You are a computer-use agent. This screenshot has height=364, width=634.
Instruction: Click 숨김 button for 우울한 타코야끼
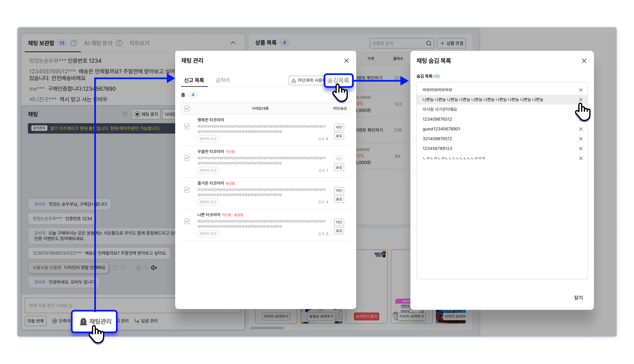[339, 167]
